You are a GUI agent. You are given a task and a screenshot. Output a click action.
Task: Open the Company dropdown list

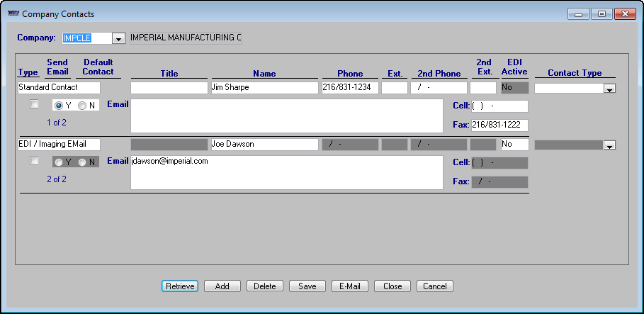tap(118, 38)
